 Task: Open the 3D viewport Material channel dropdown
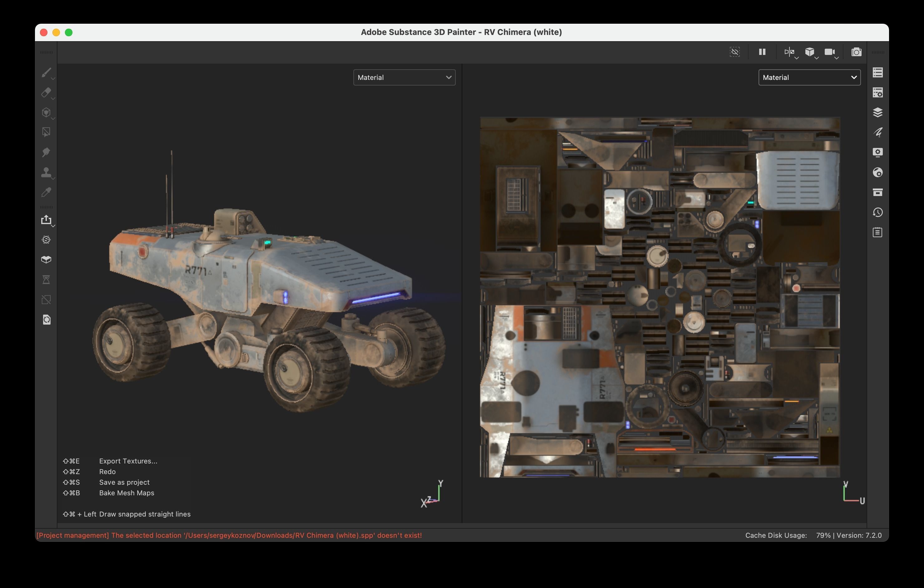click(404, 77)
